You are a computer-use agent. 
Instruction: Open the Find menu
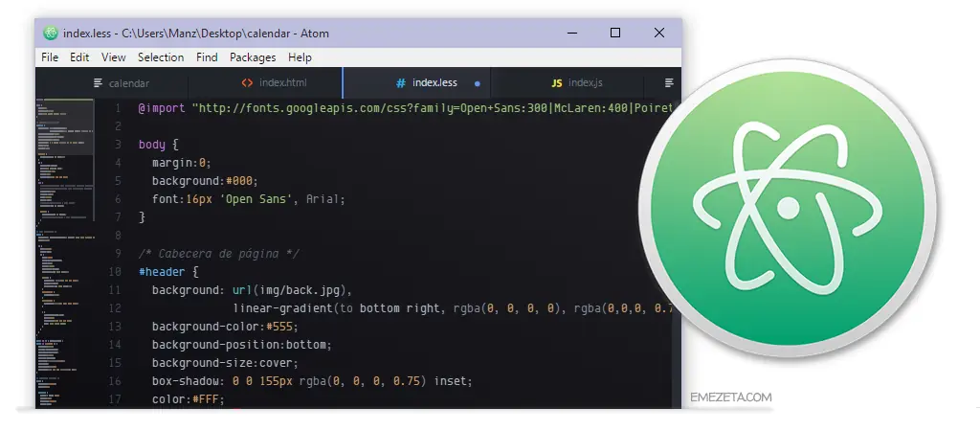207,57
